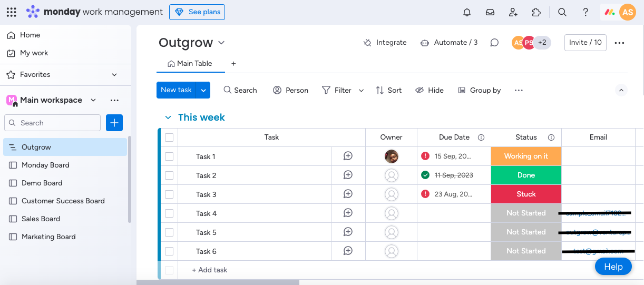644x285 pixels.
Task: Click the invite members person-plus icon
Action: (513, 12)
